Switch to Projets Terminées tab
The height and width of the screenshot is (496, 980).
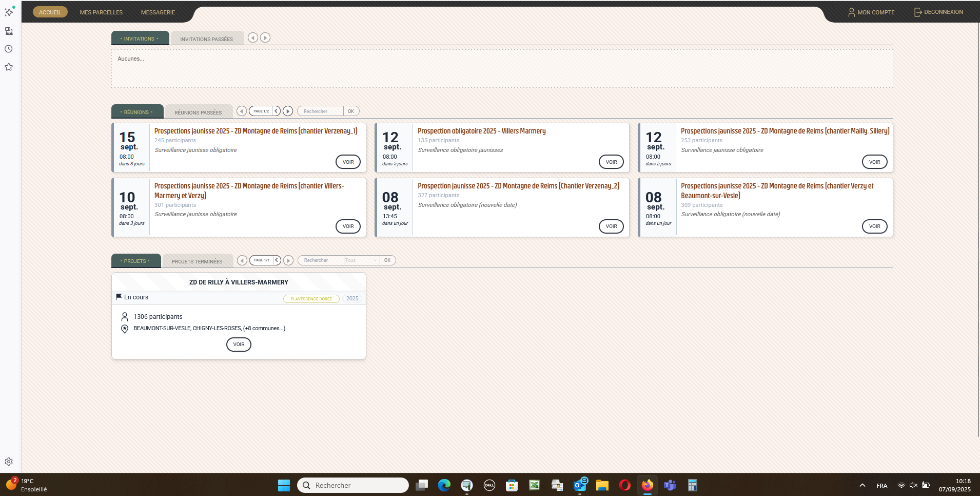pyautogui.click(x=197, y=261)
